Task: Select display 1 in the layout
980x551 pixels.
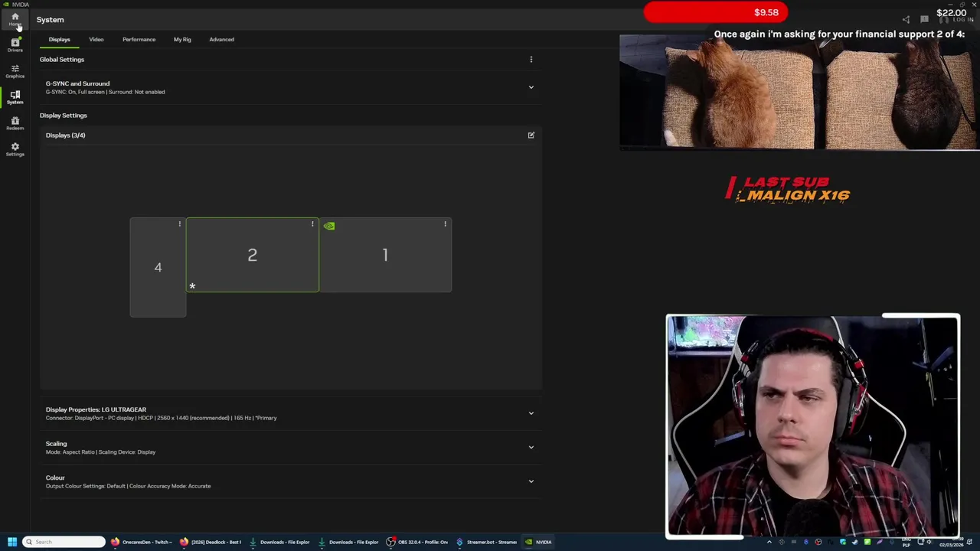Action: [x=385, y=255]
